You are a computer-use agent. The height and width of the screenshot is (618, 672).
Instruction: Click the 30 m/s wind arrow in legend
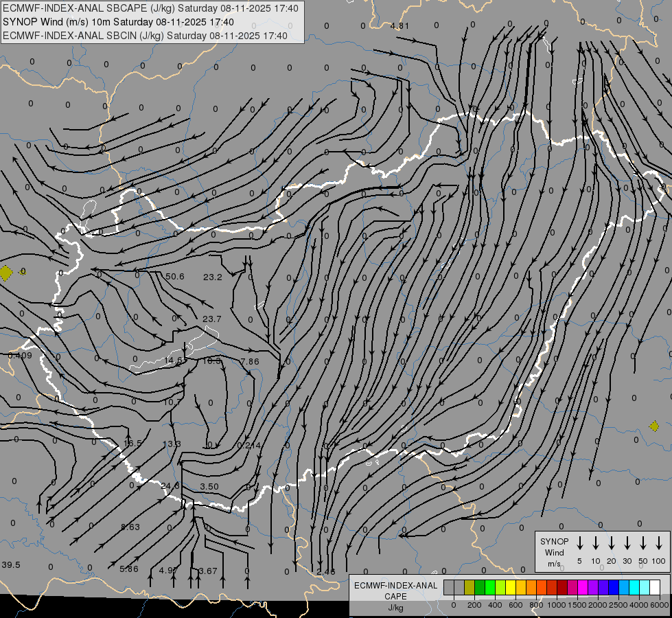(627, 543)
